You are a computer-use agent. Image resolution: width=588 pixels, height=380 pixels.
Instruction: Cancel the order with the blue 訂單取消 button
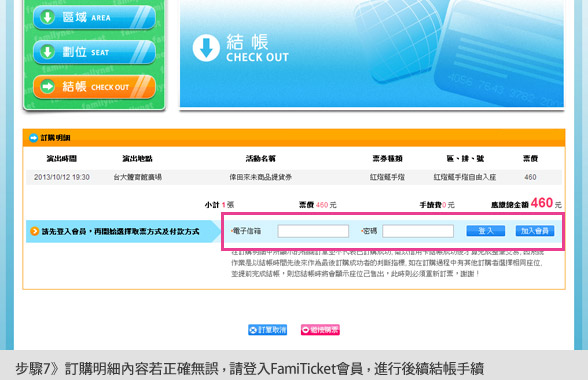pos(268,330)
